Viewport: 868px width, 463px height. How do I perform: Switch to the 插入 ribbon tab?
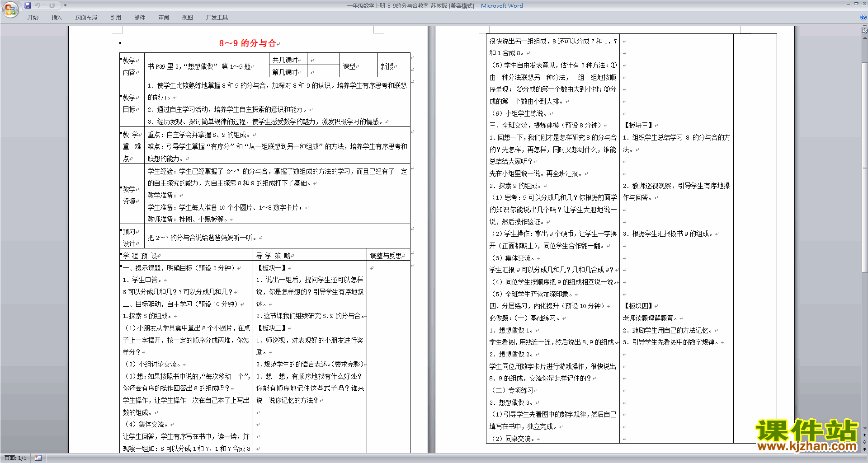[x=57, y=18]
